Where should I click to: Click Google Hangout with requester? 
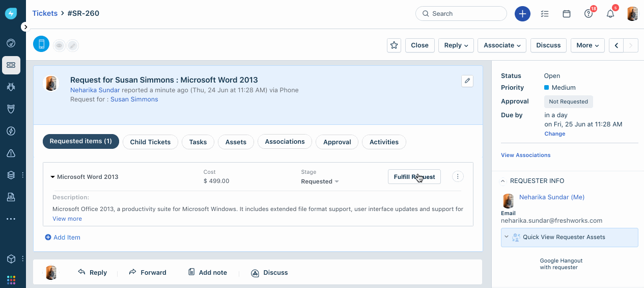pyautogui.click(x=561, y=264)
